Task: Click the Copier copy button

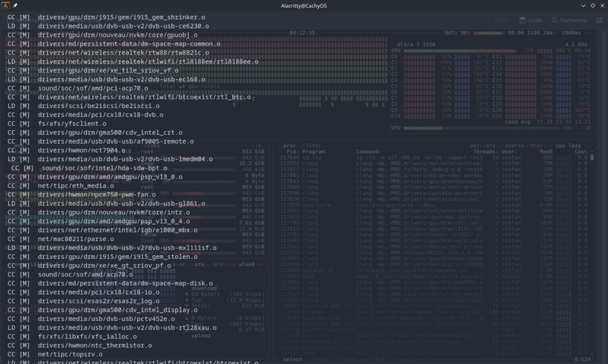Action: point(498,20)
